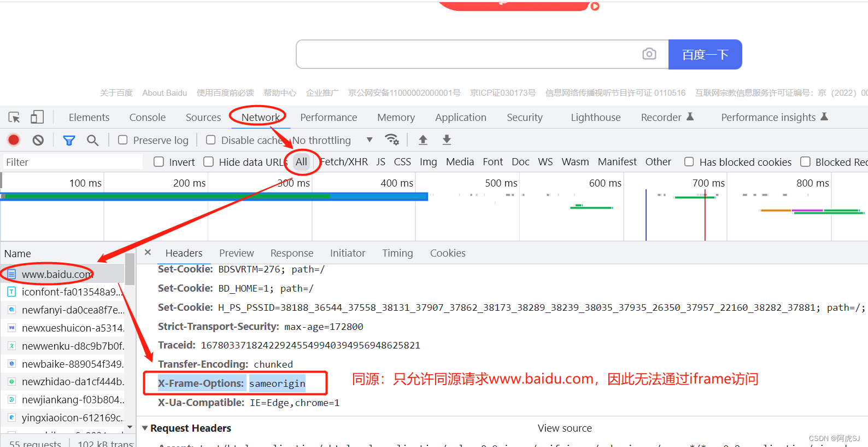868x447 pixels.
Task: Click the View source link
Action: [x=565, y=428]
